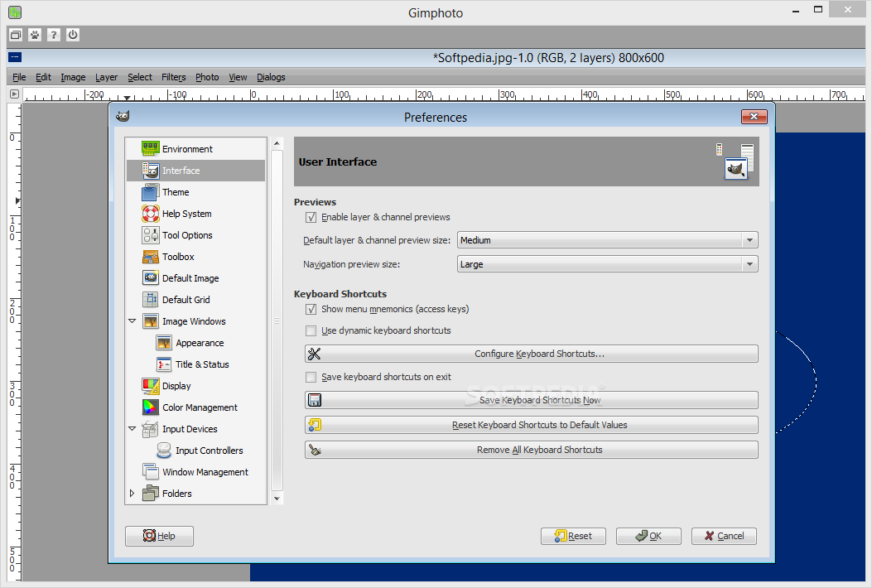Viewport: 872px width, 588px height.
Task: Click Remove All Keyboard Shortcuts button
Action: tap(531, 450)
